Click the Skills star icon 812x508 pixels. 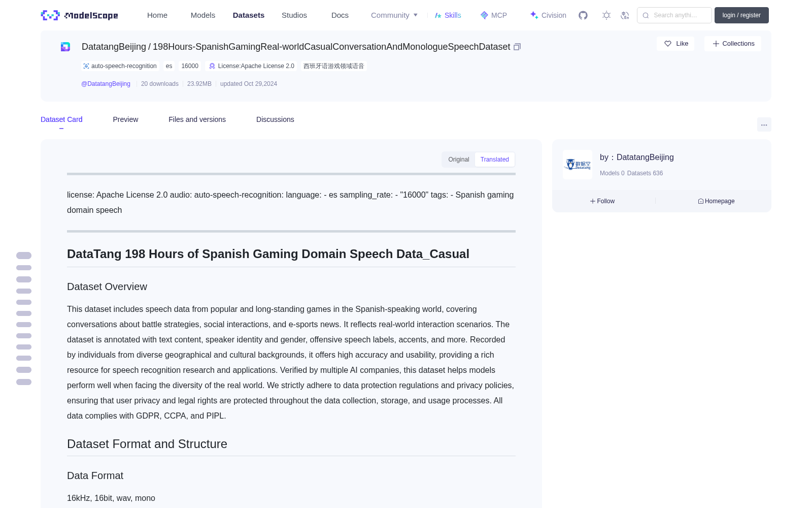[x=438, y=15]
